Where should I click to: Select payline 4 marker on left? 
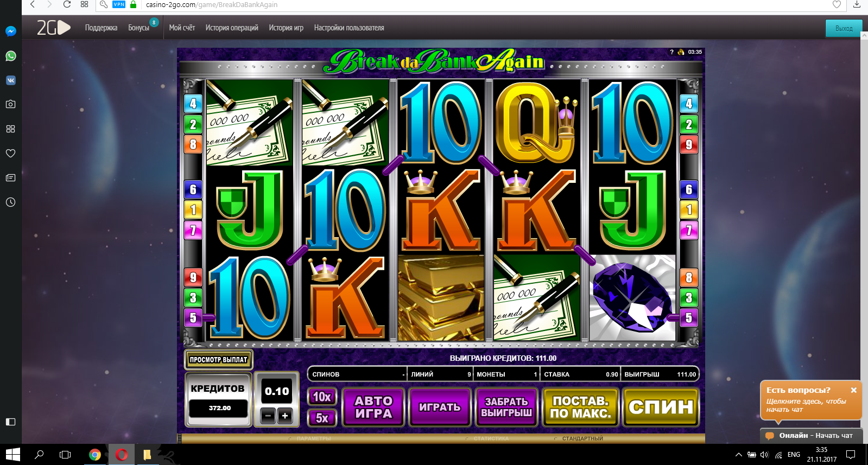point(193,104)
